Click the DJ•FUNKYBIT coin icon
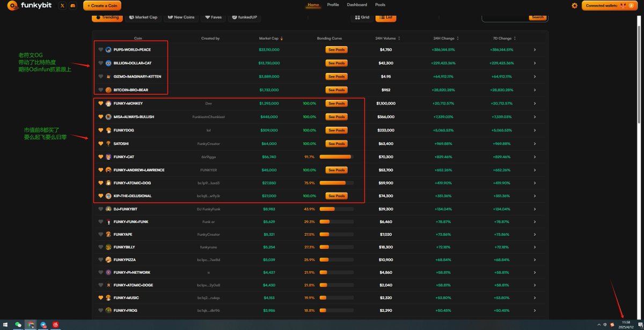 (108, 209)
